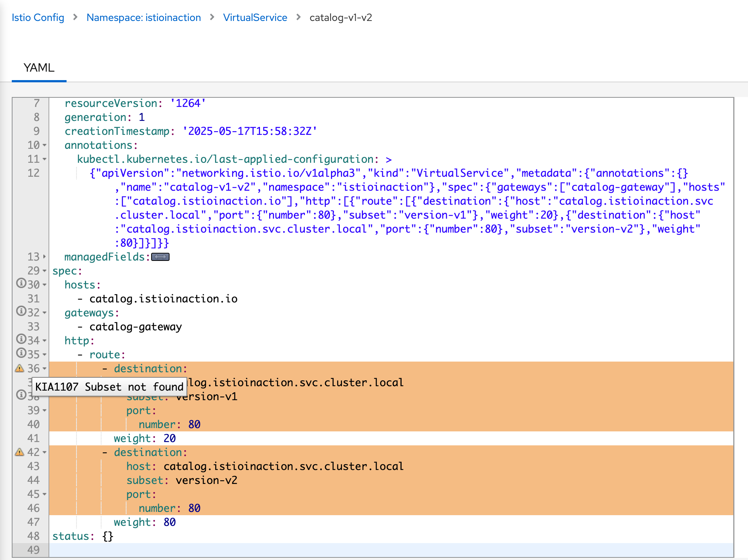The height and width of the screenshot is (560, 748).
Task: Unfold line 13 managedFields arrow
Action: [x=44, y=257]
